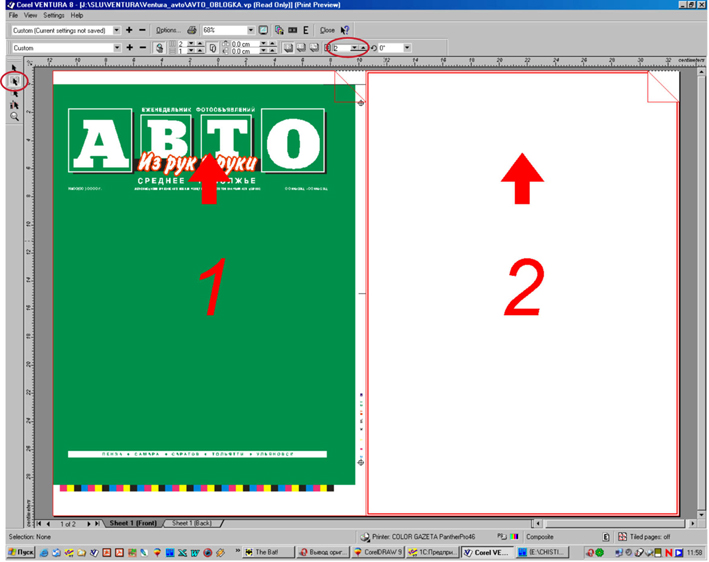Toggle the single/double sided layout icon
Image resolution: width=709 pixels, height=562 pixels.
[213, 47]
